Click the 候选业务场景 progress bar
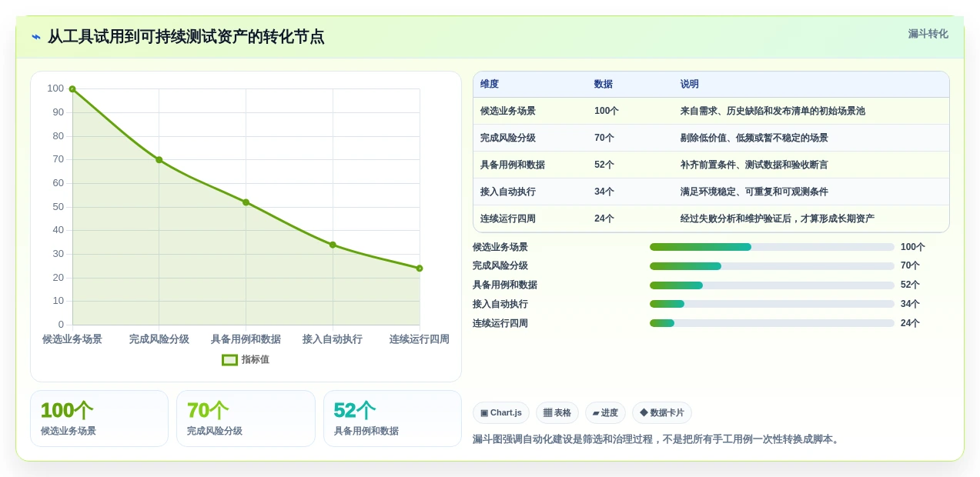The image size is (980, 477). point(772,247)
